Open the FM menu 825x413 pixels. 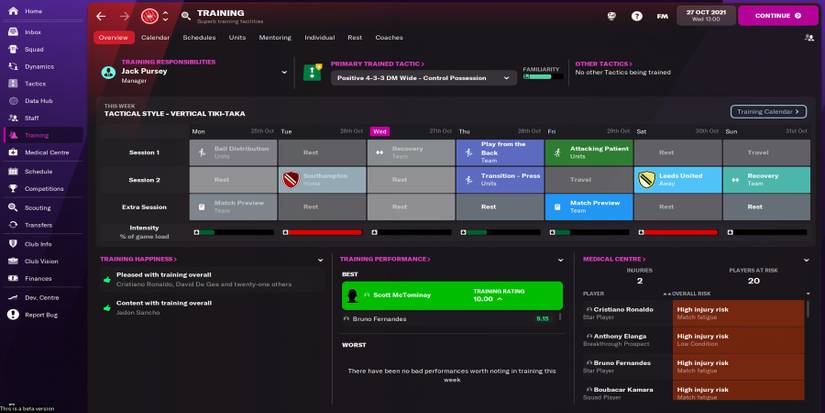click(662, 16)
